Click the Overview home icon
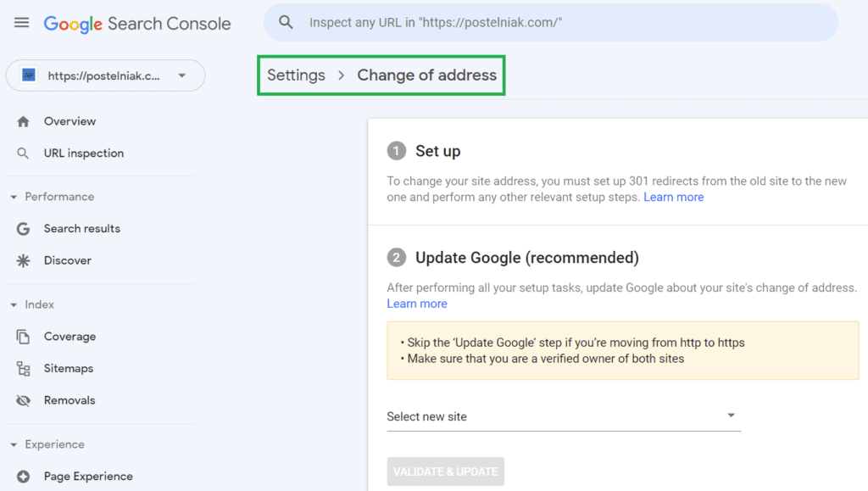868x491 pixels. point(23,122)
